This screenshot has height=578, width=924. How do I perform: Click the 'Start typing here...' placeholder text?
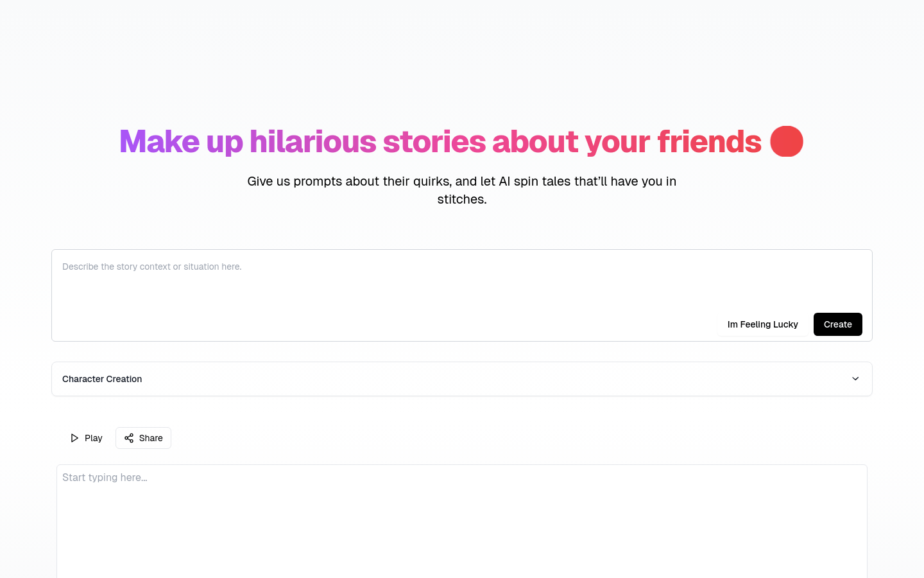tap(105, 477)
